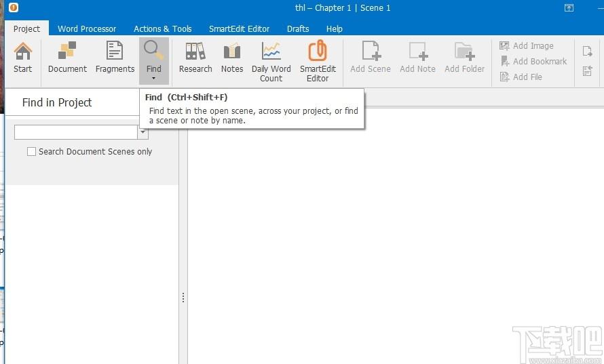
Task: Click Add Image in the ribbon
Action: pyautogui.click(x=527, y=46)
